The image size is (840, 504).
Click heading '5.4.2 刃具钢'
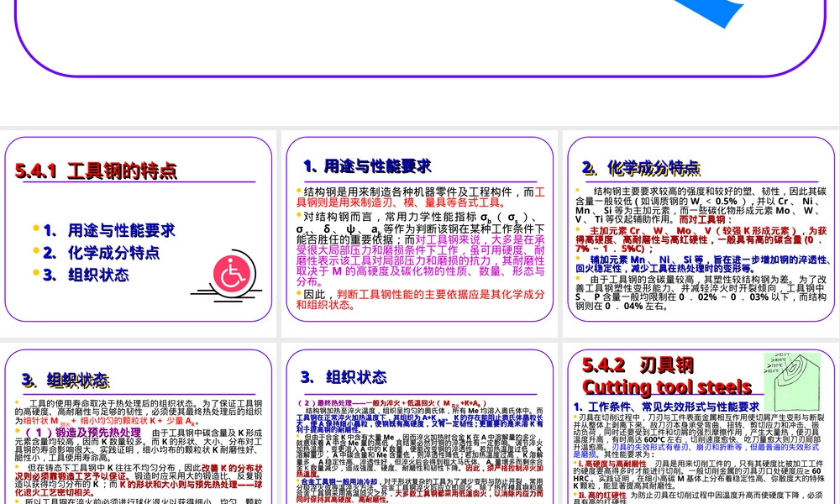638,365
